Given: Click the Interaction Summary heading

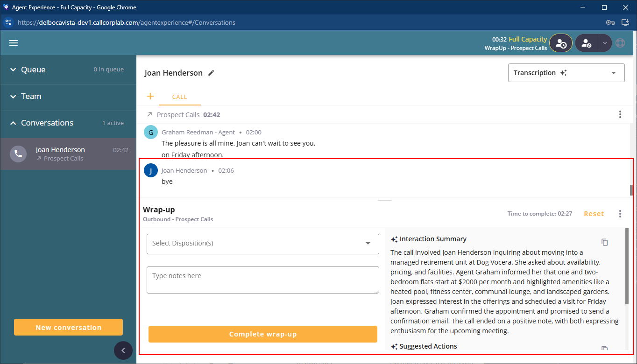Looking at the screenshot, I should [433, 239].
